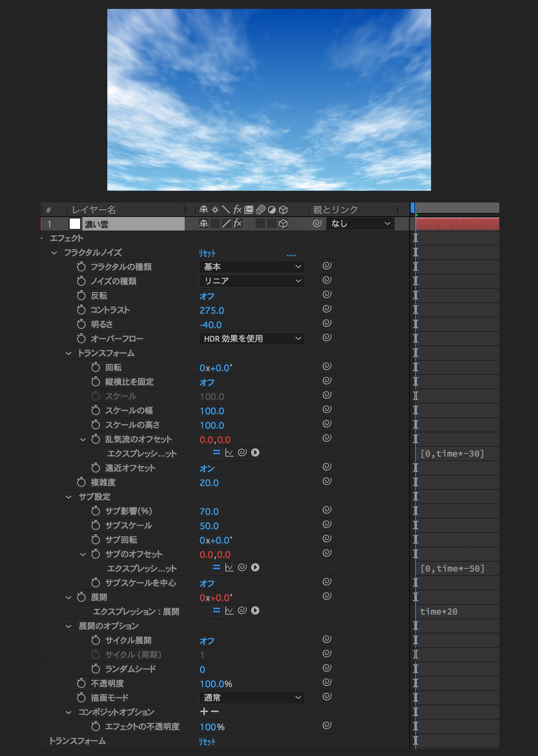Show graph for 乱気流のオフセット expression
Screen dimensions: 538x756
point(229,453)
